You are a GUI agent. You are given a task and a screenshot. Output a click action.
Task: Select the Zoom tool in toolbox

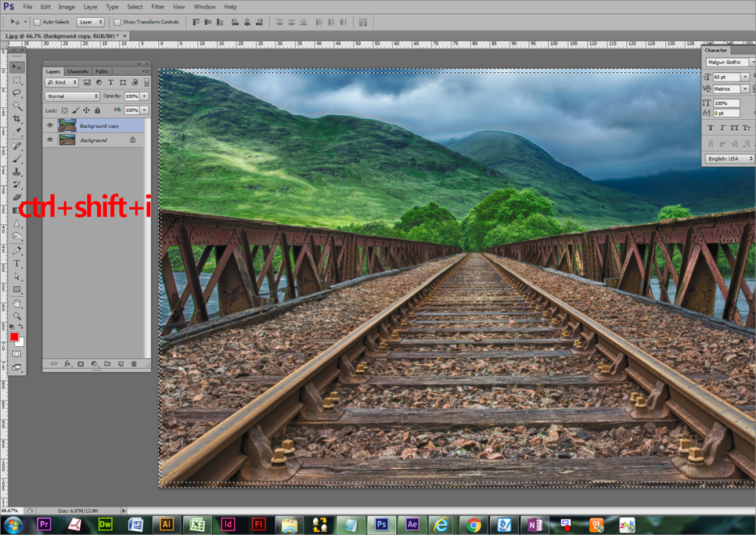coord(16,316)
